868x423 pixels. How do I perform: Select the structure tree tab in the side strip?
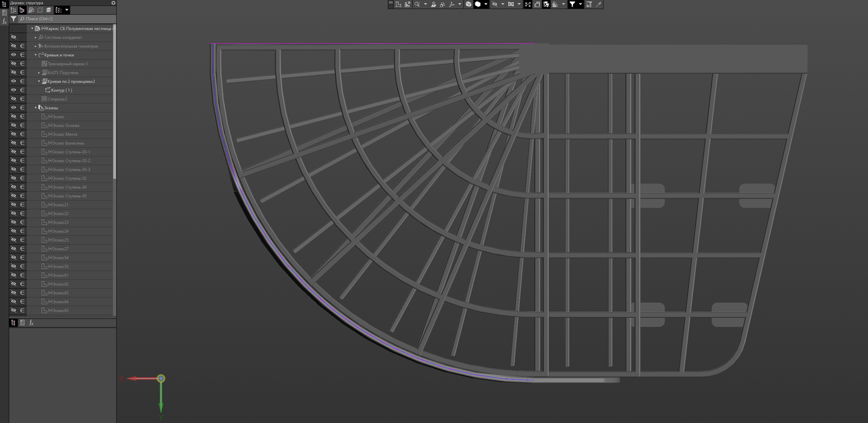[x=4, y=3]
